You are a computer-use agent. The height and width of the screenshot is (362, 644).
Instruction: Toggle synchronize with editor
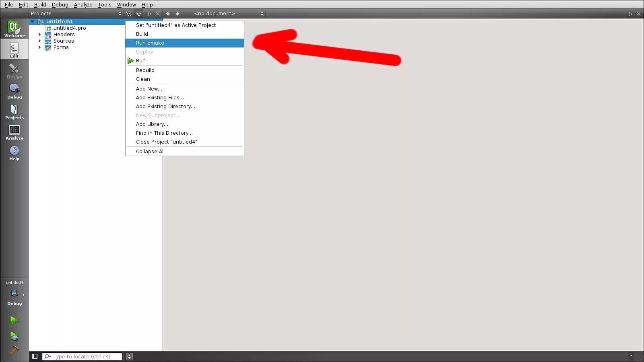click(x=138, y=14)
